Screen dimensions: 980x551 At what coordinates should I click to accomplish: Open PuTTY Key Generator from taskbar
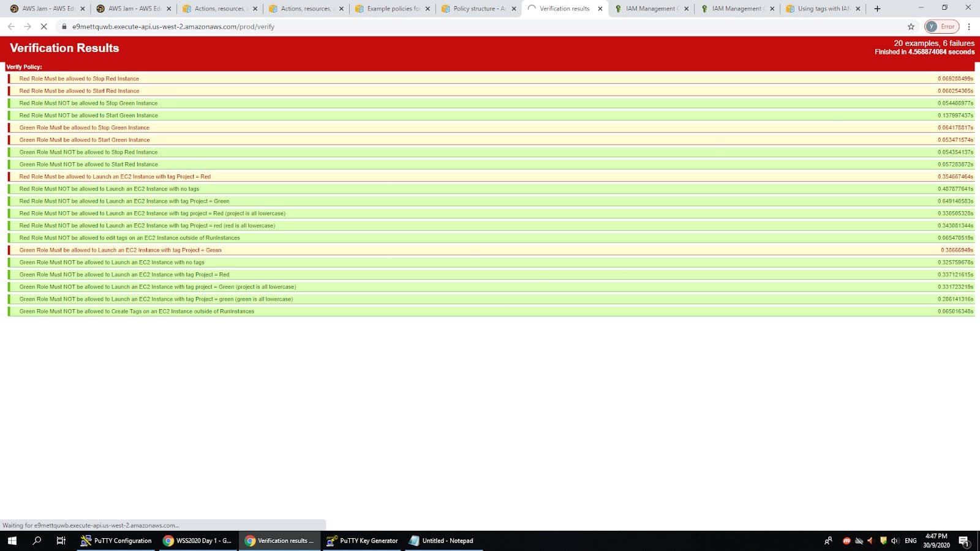363,541
